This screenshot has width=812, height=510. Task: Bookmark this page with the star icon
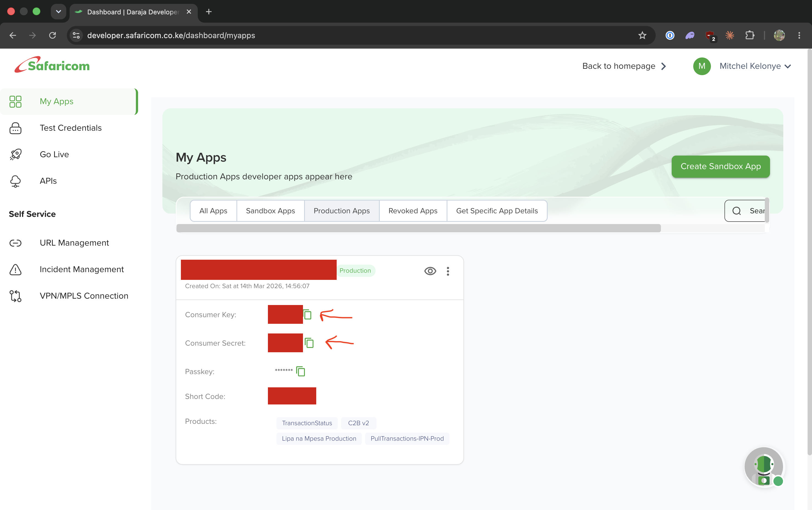(642, 35)
